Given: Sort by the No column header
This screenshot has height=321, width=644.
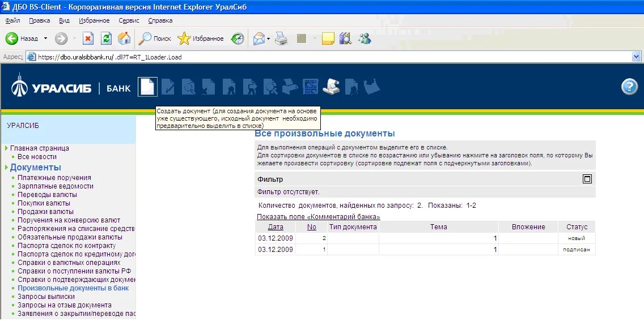Looking at the screenshot, I should (x=312, y=226).
